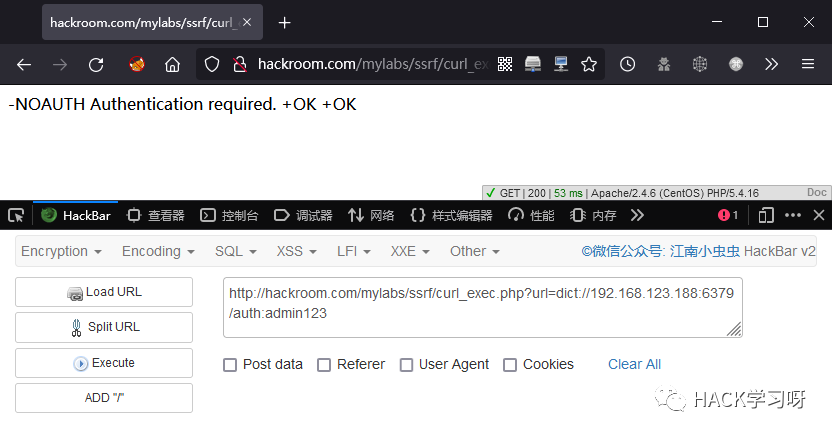The height and width of the screenshot is (435, 832).
Task: Go to the browser home page
Action: pyautogui.click(x=172, y=65)
